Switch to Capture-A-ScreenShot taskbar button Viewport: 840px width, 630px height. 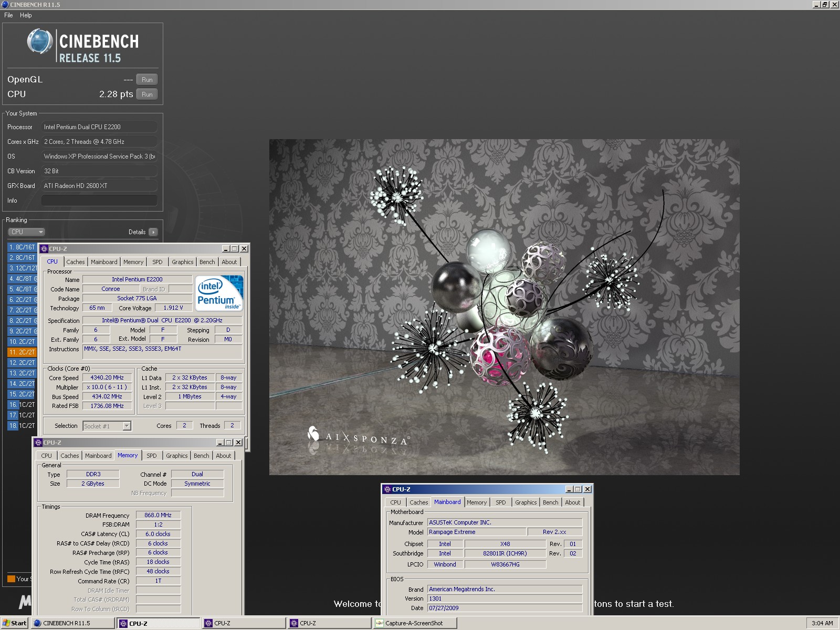coord(415,623)
